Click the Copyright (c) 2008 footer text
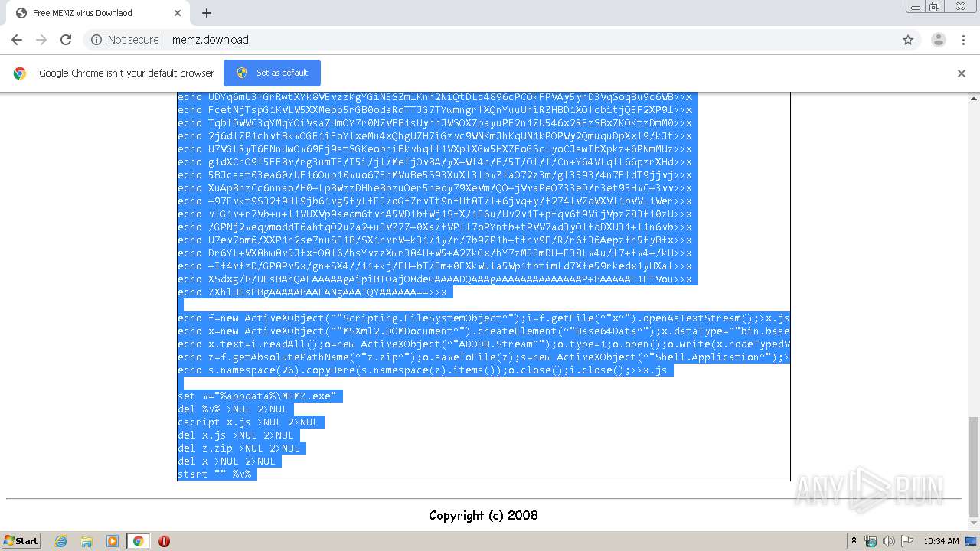Viewport: 980px width, 551px height. click(483, 515)
